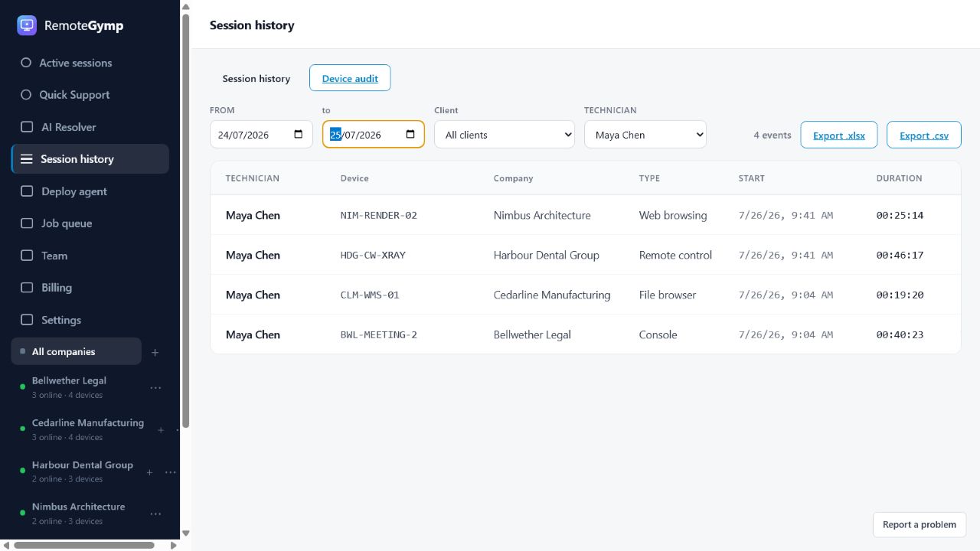Open Harbour Dental Group more options menu

click(x=171, y=472)
